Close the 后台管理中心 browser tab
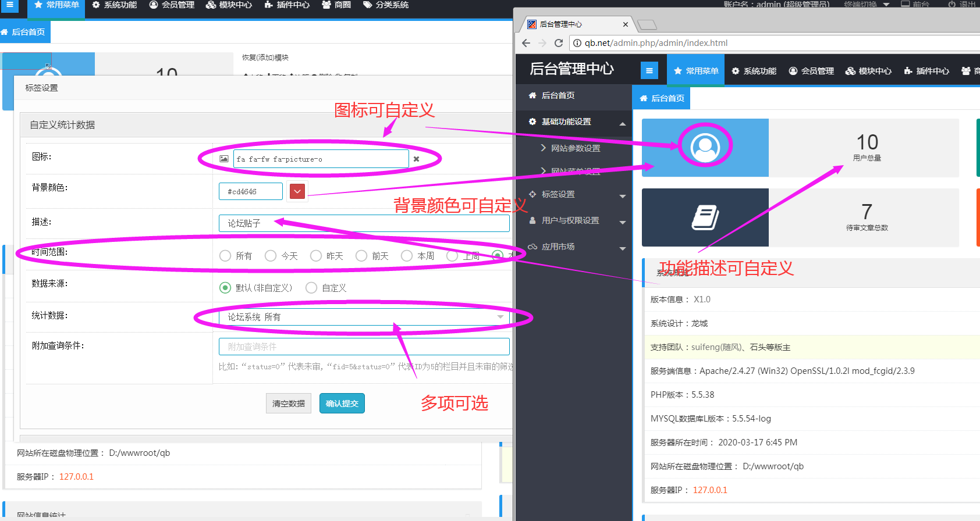 click(x=626, y=24)
